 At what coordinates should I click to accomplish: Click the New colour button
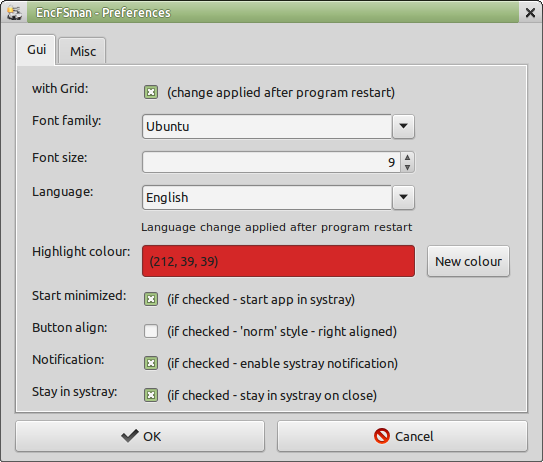point(468,261)
